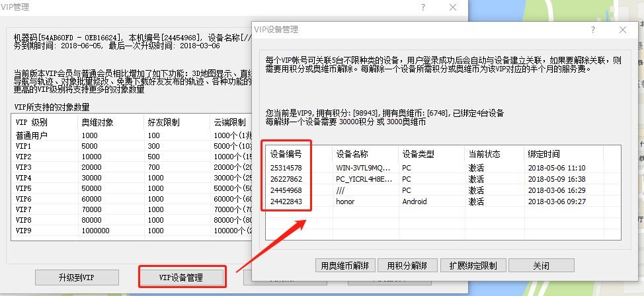This screenshot has width=644, height=296.
Task: Click help question mark in VIP管理 window
Action: 423,7
